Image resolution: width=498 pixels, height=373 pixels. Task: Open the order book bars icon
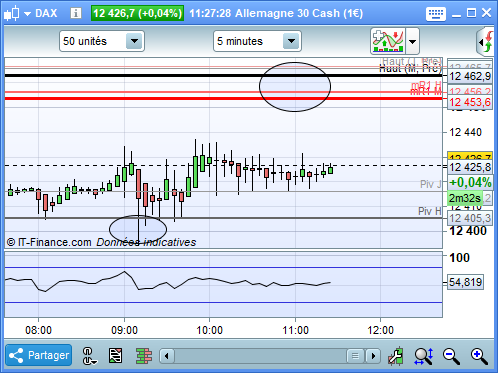click(x=144, y=356)
